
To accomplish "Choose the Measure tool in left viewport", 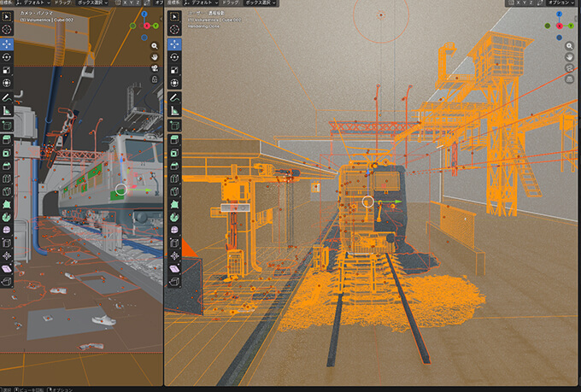I will coord(7,110).
